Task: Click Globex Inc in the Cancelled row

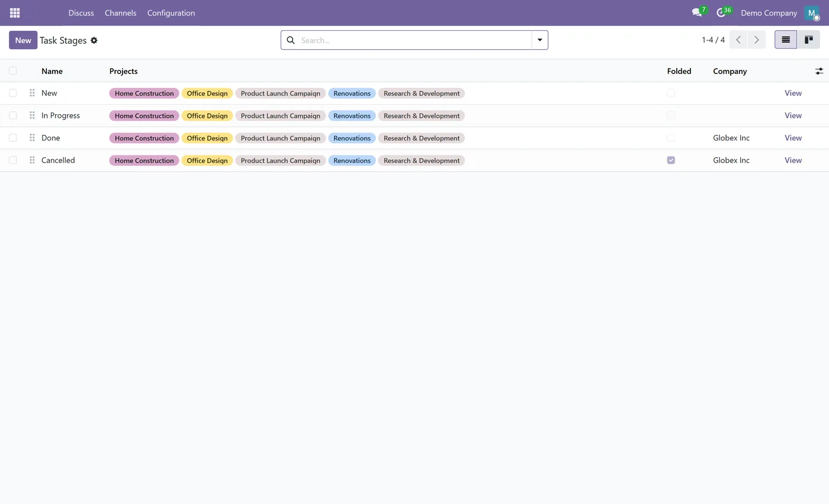Action: coord(731,160)
